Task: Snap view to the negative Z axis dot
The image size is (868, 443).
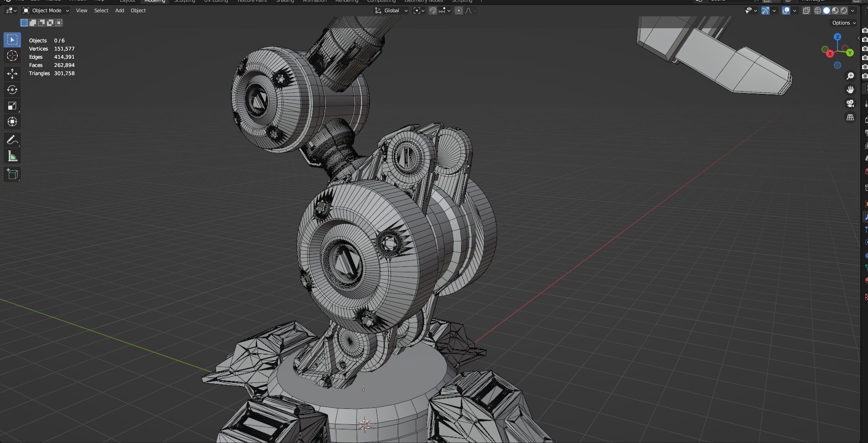Action: (x=837, y=66)
